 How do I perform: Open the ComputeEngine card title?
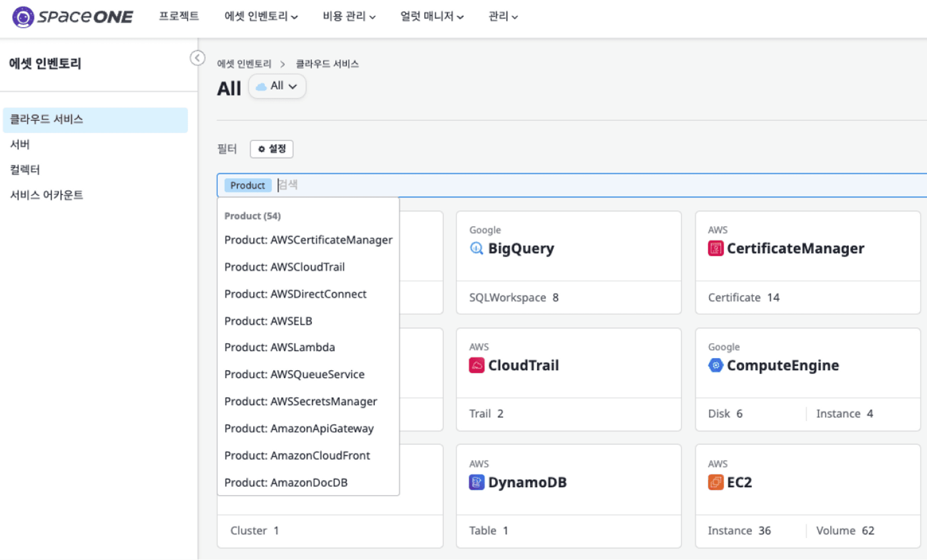(783, 365)
